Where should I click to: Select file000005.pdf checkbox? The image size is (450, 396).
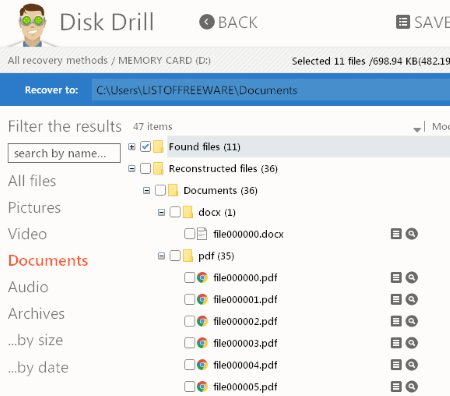coord(189,387)
